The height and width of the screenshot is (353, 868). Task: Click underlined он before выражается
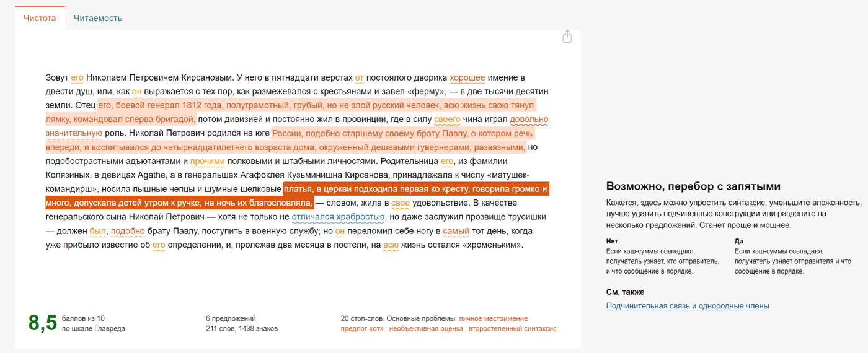[137, 92]
